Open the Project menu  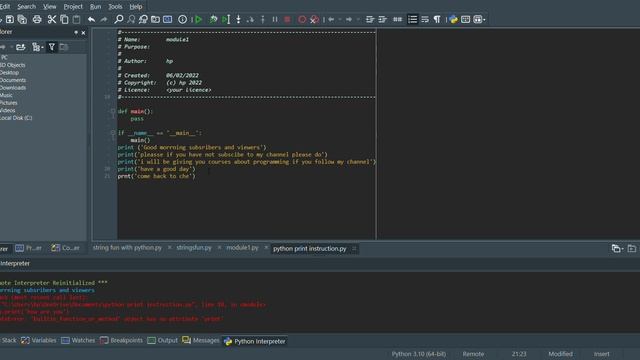tap(73, 7)
